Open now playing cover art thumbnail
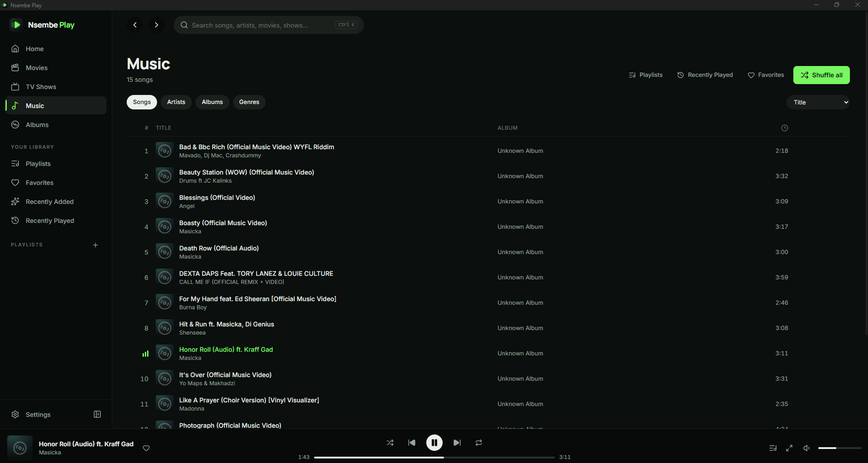 [20, 448]
